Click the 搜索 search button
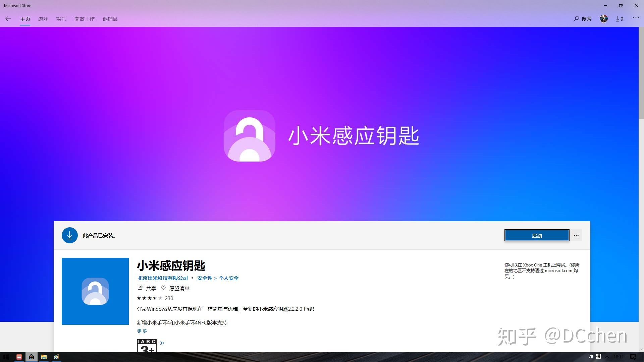Screen dimensions: 644x362 tap(583, 19)
